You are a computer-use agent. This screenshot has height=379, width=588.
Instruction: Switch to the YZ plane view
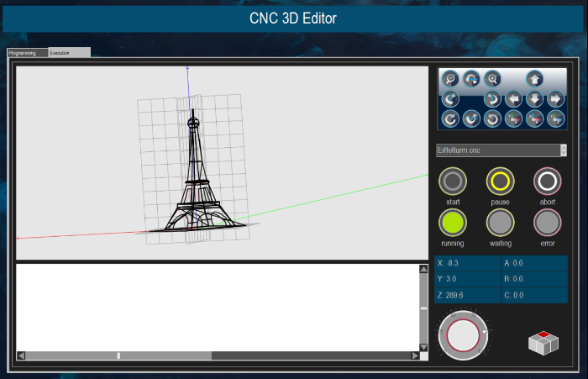[555, 119]
